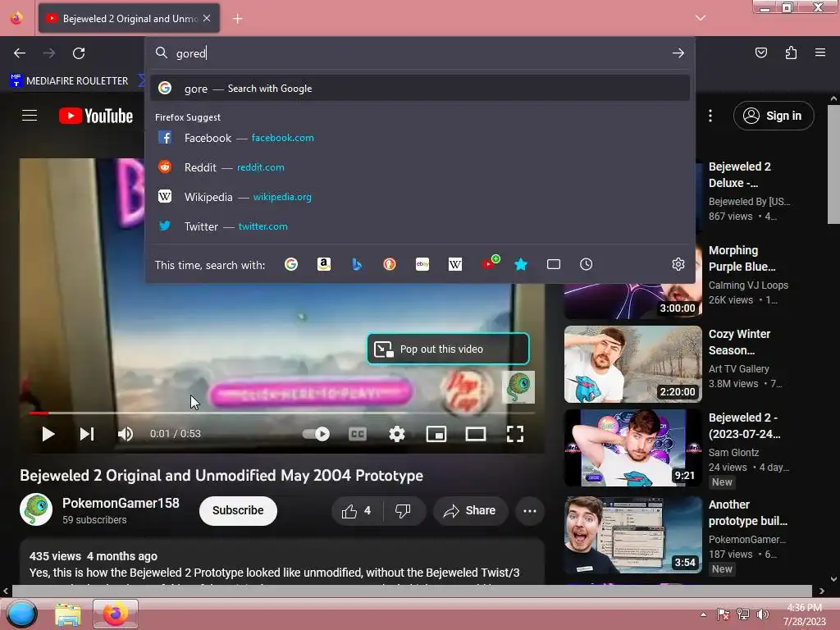Seek on the video progress bar
This screenshot has height=630, width=840.
point(282,413)
